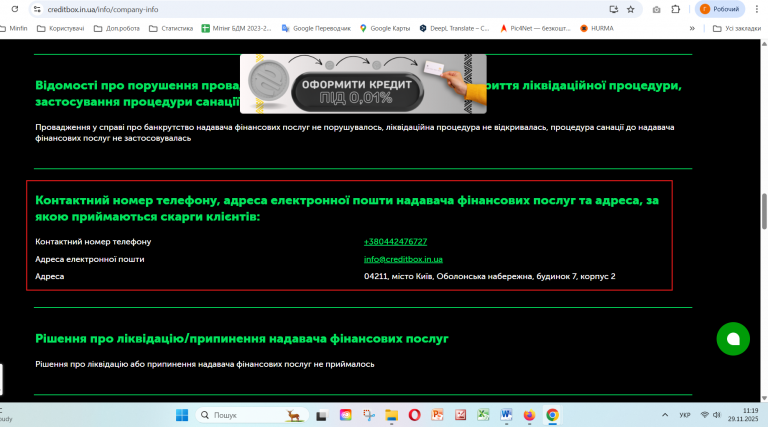Image resolution: width=768 pixels, height=427 pixels.
Task: Open the Windows Start button
Action: 182,415
